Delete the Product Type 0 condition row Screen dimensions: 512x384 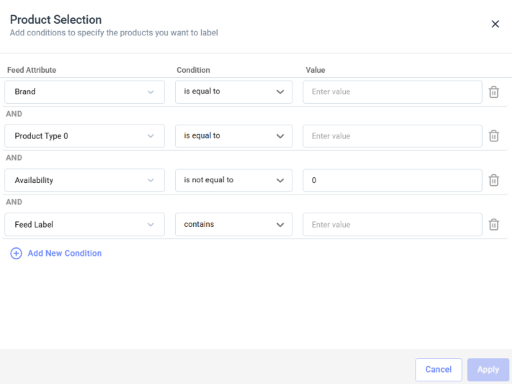494,136
